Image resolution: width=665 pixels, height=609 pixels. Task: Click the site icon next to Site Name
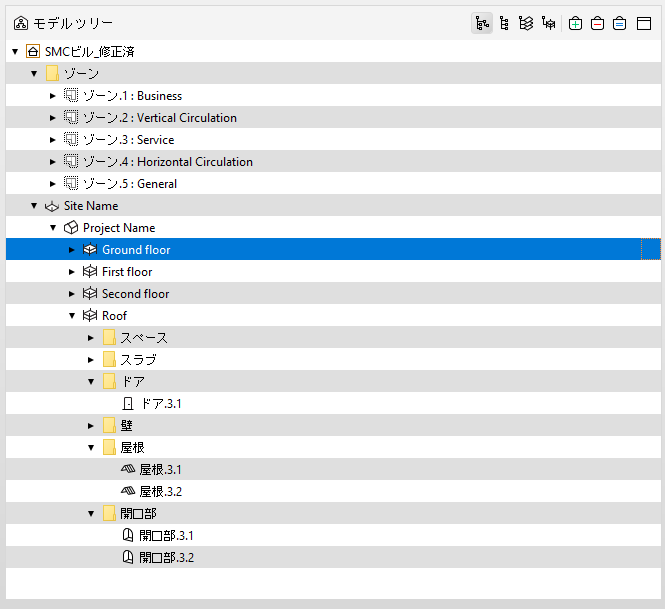coord(52,206)
